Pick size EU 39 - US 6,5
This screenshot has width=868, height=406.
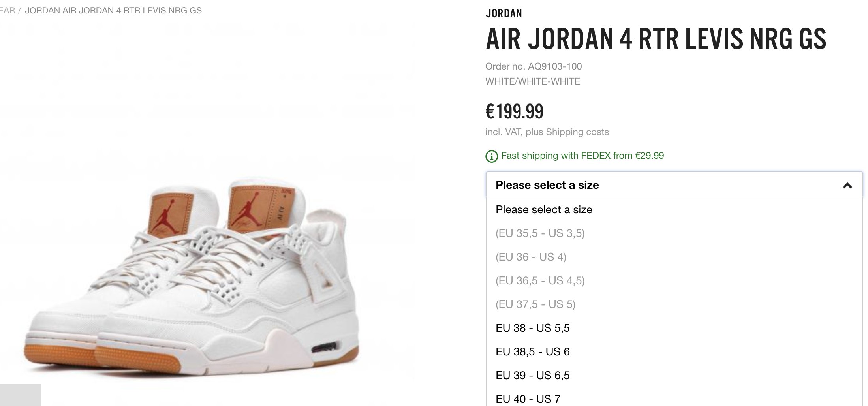[x=674, y=375]
